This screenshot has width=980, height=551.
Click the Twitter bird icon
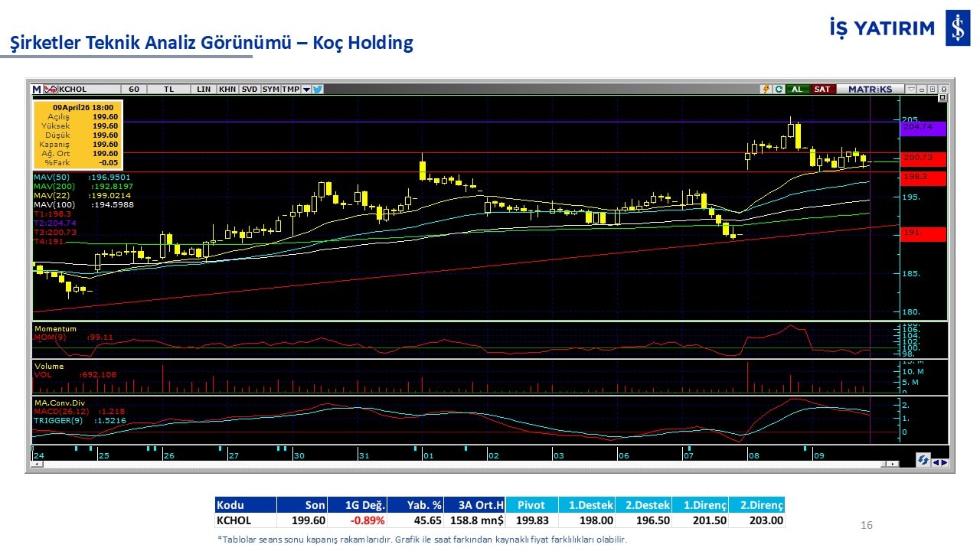coord(318,89)
